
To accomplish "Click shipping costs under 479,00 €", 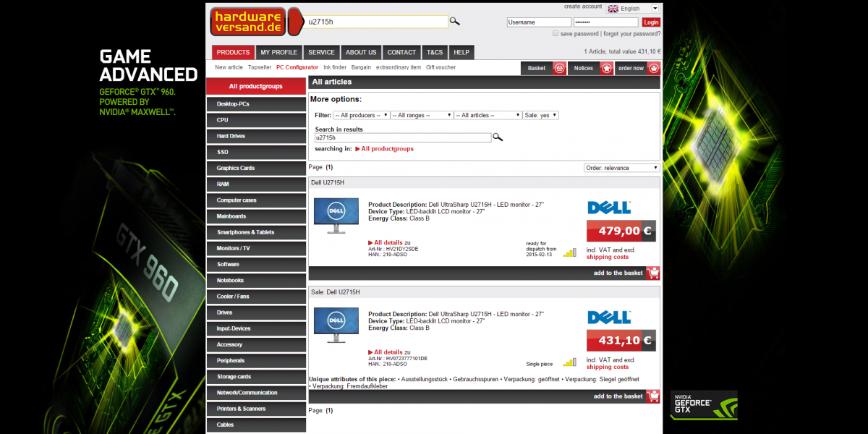I will pyautogui.click(x=608, y=258).
